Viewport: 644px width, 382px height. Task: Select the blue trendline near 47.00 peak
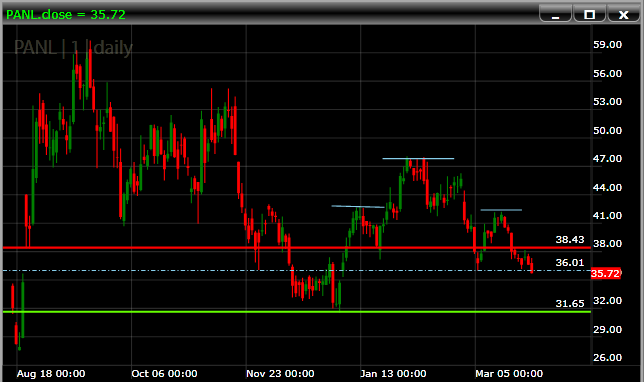coord(418,158)
